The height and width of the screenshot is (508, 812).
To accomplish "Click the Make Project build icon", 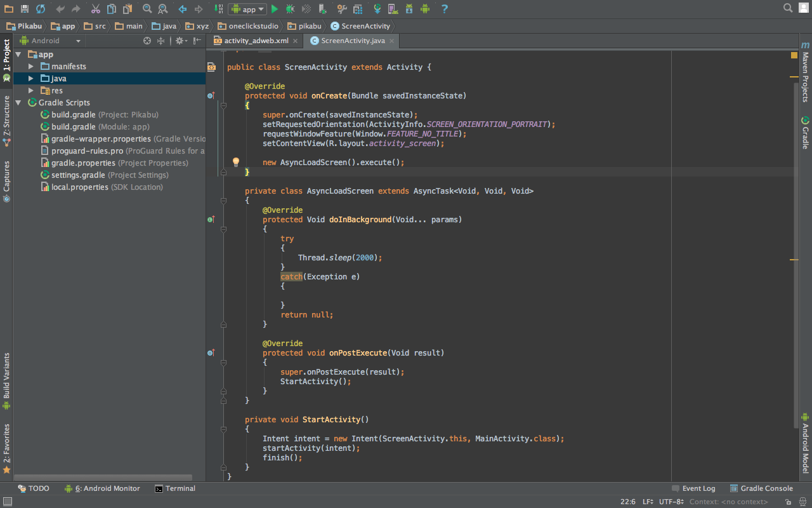I will pyautogui.click(x=218, y=9).
